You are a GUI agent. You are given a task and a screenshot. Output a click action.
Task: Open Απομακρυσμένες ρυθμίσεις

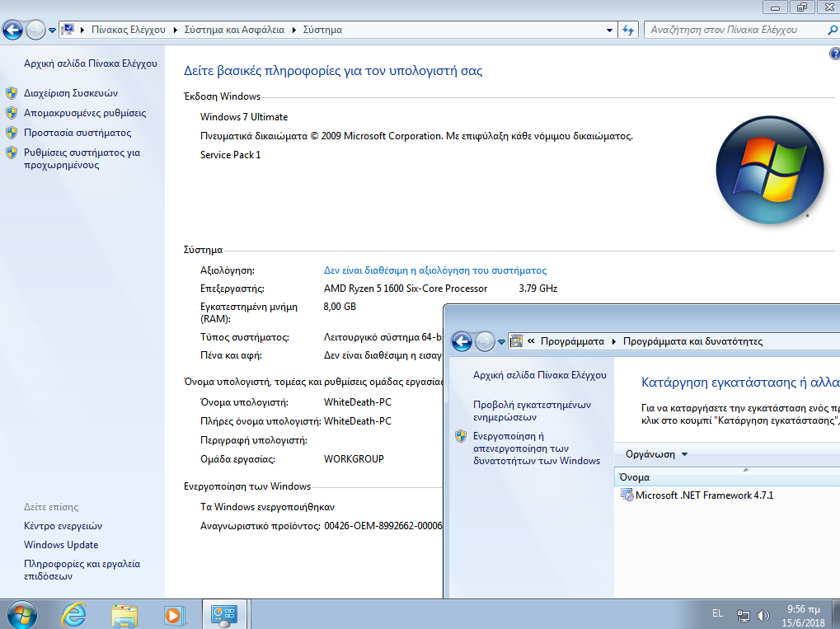85,113
